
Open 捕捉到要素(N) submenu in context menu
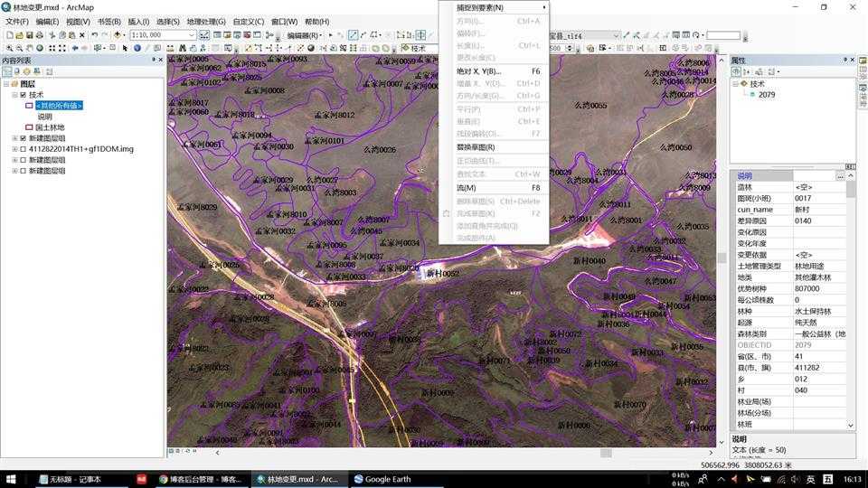pyautogui.click(x=494, y=8)
